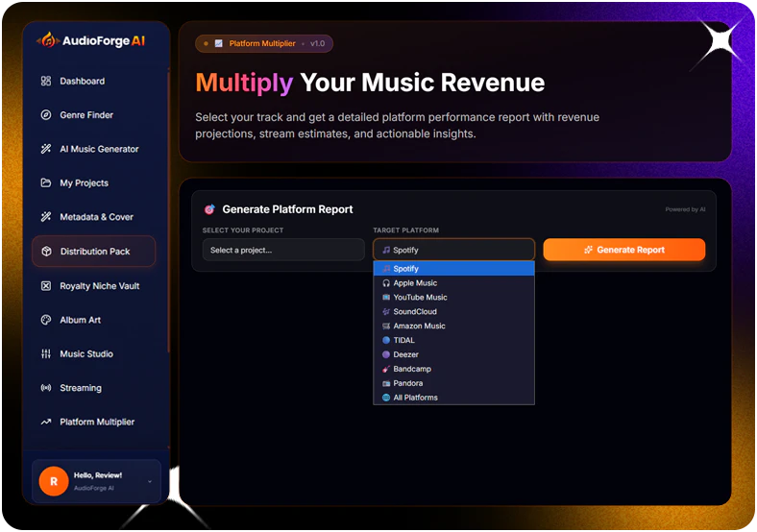Select All Platforms option
Viewport: 757px width, 532px height.
[453, 398]
